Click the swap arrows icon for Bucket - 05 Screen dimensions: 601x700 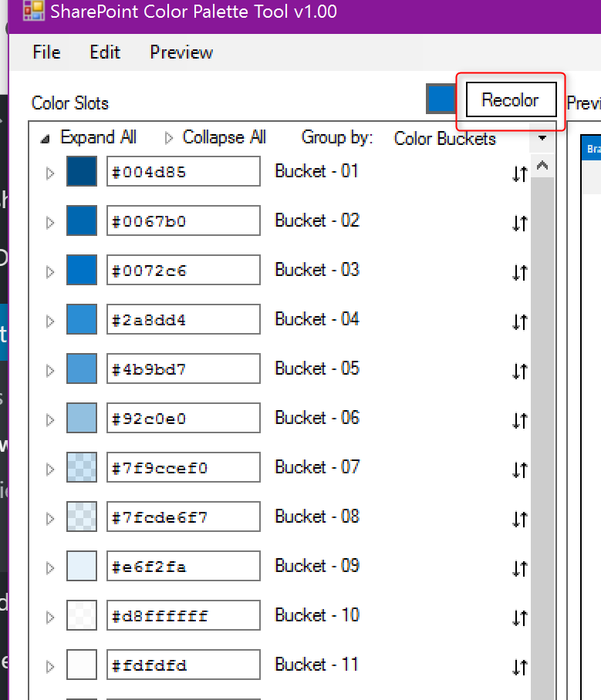(x=520, y=371)
